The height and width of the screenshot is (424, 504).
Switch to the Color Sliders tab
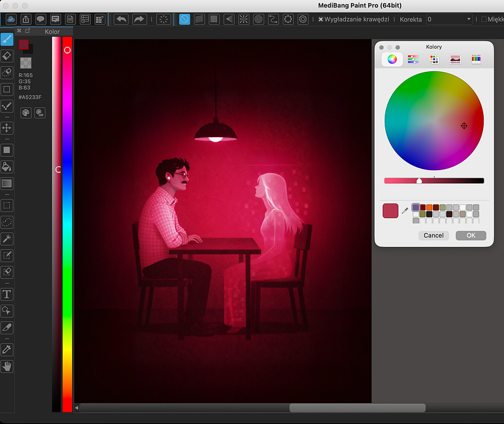point(413,60)
